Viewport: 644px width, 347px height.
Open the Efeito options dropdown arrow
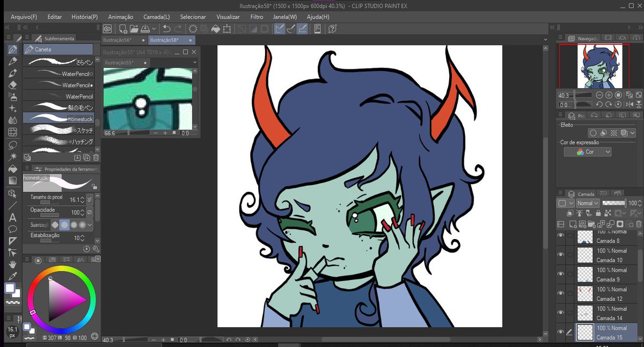click(x=632, y=133)
